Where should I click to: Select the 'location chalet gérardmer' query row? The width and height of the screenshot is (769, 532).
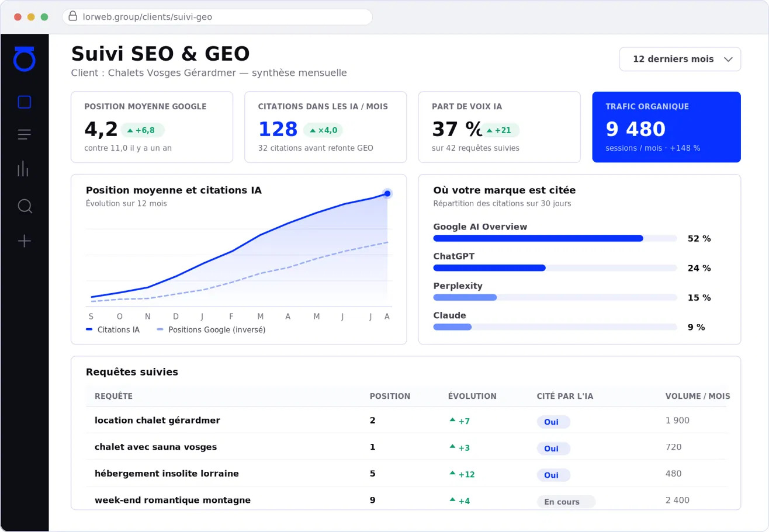pos(406,420)
